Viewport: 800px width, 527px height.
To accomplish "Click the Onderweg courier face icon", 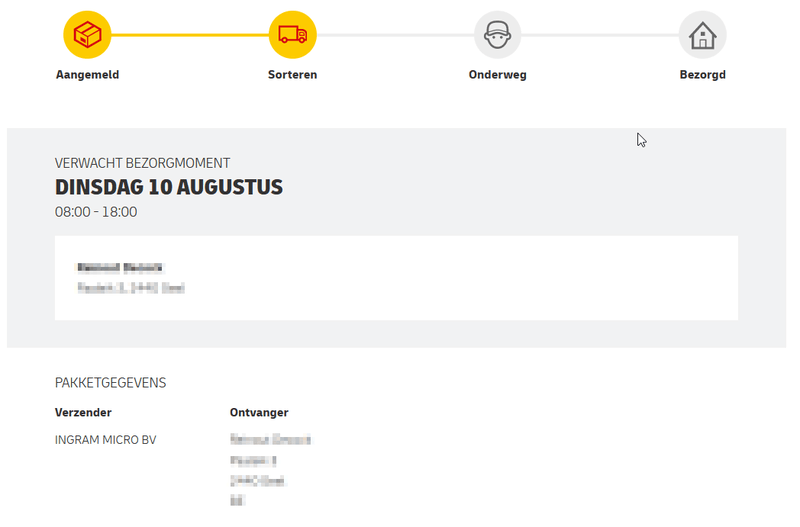I will point(497,35).
